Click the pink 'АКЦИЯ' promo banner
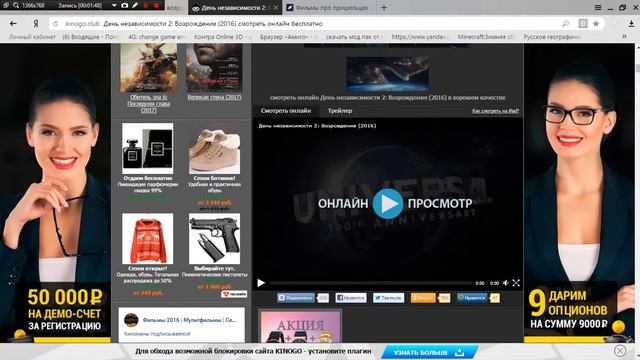The image size is (640, 360). coord(300,326)
